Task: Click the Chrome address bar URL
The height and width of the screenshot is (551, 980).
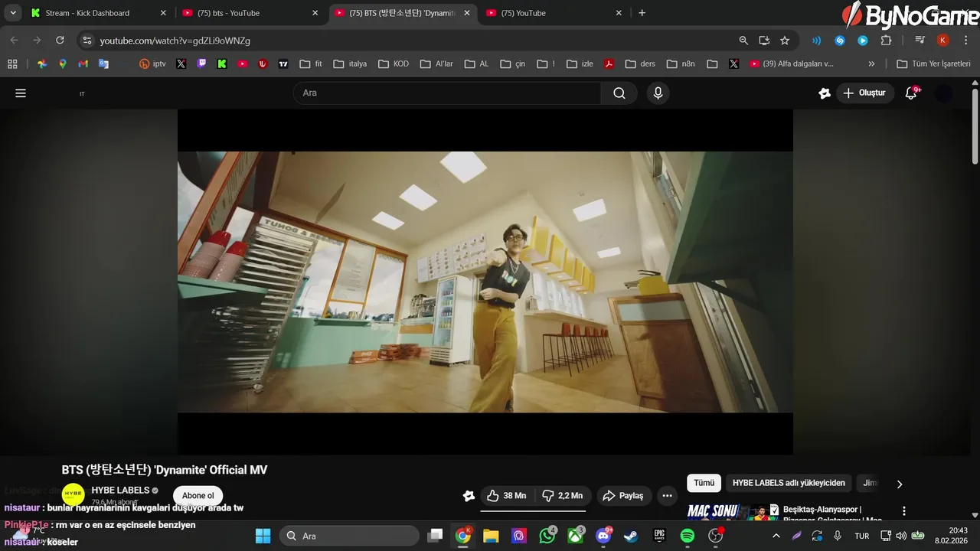Action: pos(175,41)
